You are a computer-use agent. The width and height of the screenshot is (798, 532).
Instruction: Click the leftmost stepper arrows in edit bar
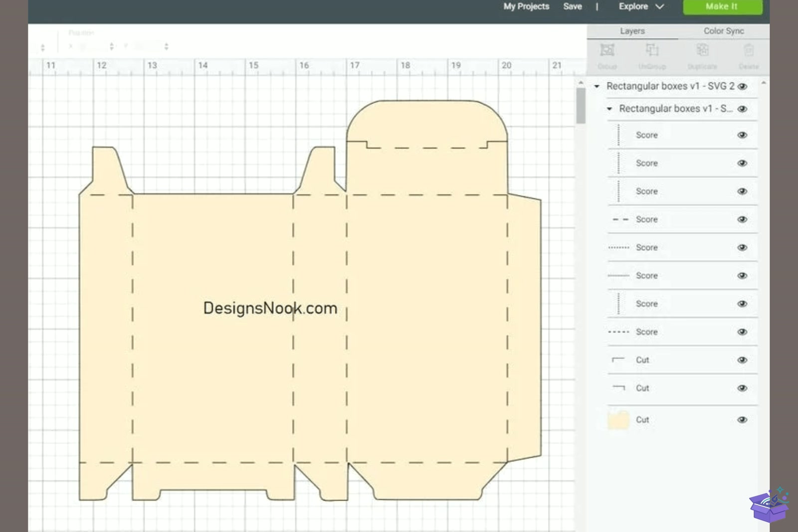click(x=42, y=47)
